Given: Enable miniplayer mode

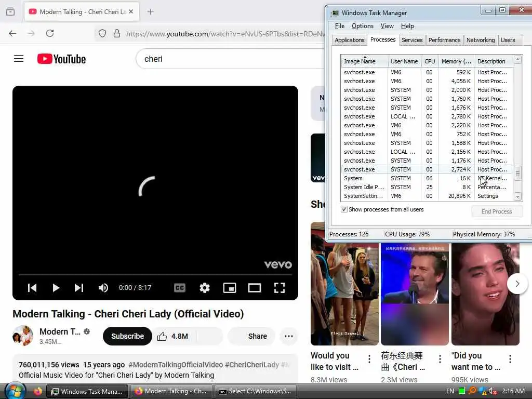Looking at the screenshot, I should click(229, 288).
